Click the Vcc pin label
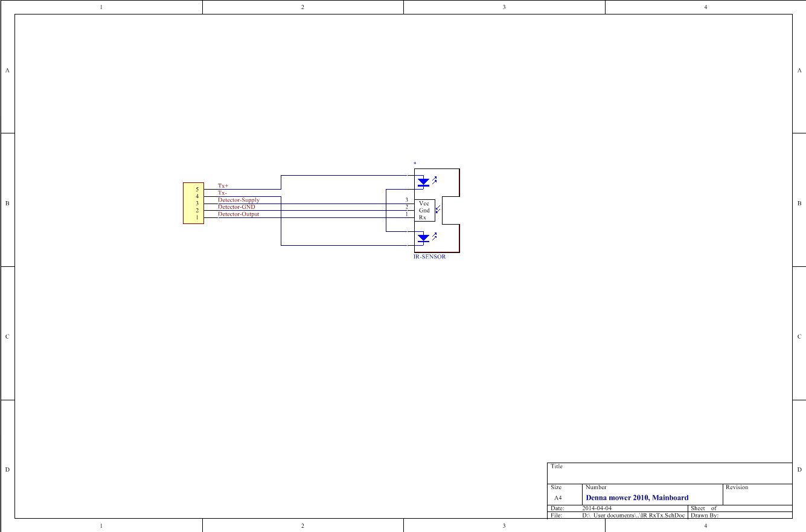Image resolution: width=806 pixels, height=532 pixels. tap(424, 204)
